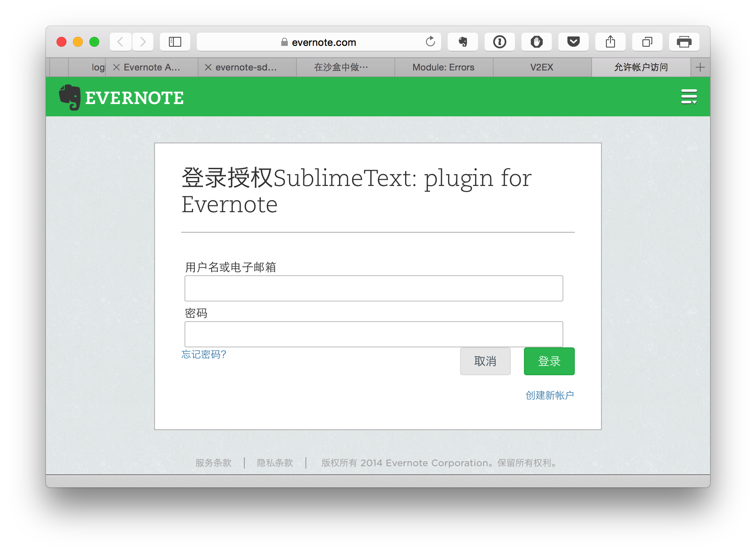
Task: Toggle the Safari sidebar button
Action: click(175, 42)
